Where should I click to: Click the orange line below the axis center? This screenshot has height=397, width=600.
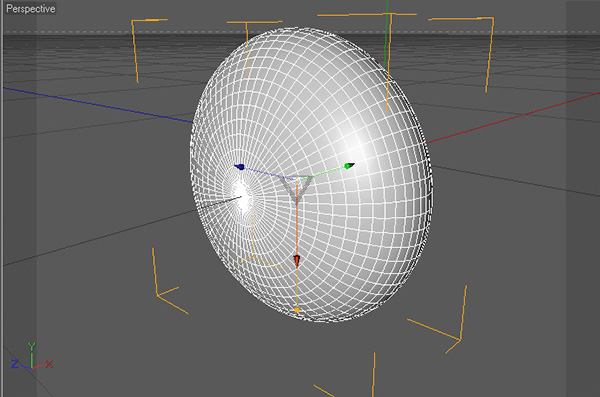[297, 230]
